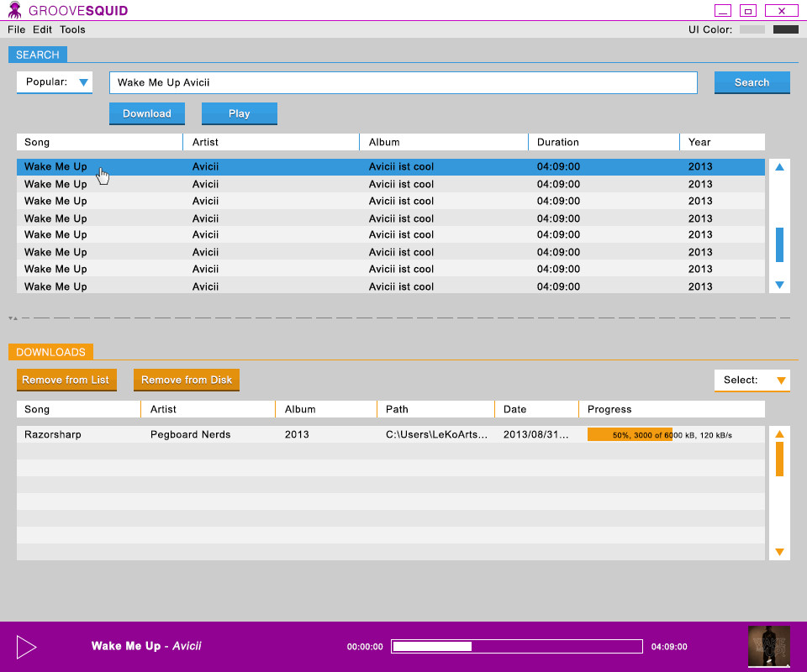Open the Tools menu
Image resolution: width=807 pixels, height=672 pixels.
point(72,29)
